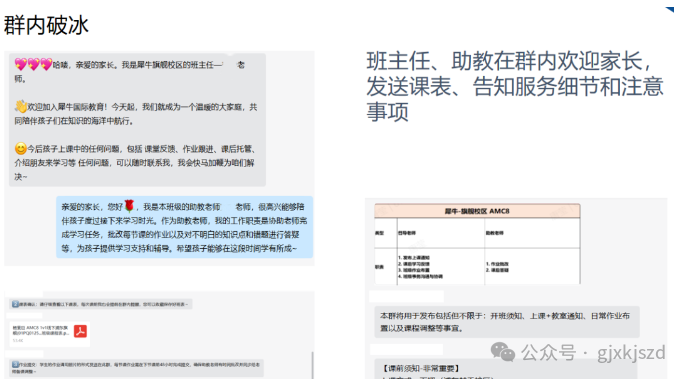Select the blue teaching assistant message bubble
The height and width of the screenshot is (379, 687).
tap(184, 227)
